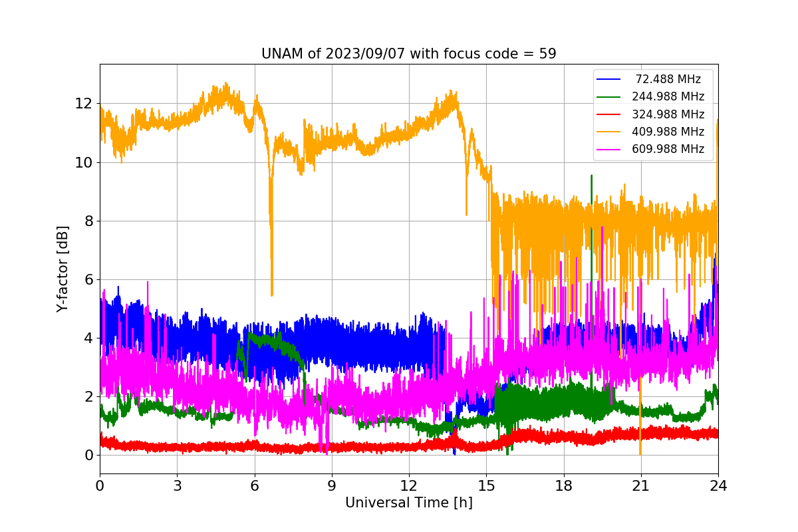Click the y-axis tick label 0
Image resolution: width=798 pixels, height=532 pixels.
point(87,456)
